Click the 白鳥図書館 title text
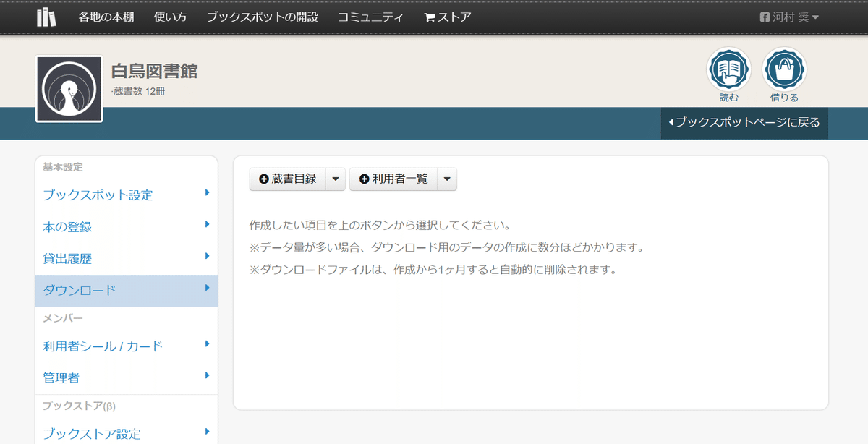 tap(154, 71)
